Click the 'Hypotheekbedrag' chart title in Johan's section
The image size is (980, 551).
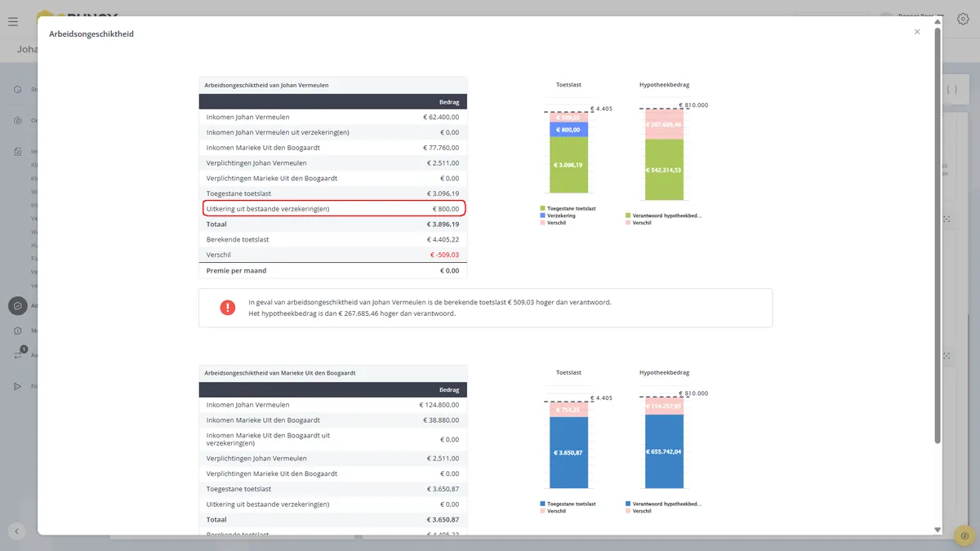point(664,85)
